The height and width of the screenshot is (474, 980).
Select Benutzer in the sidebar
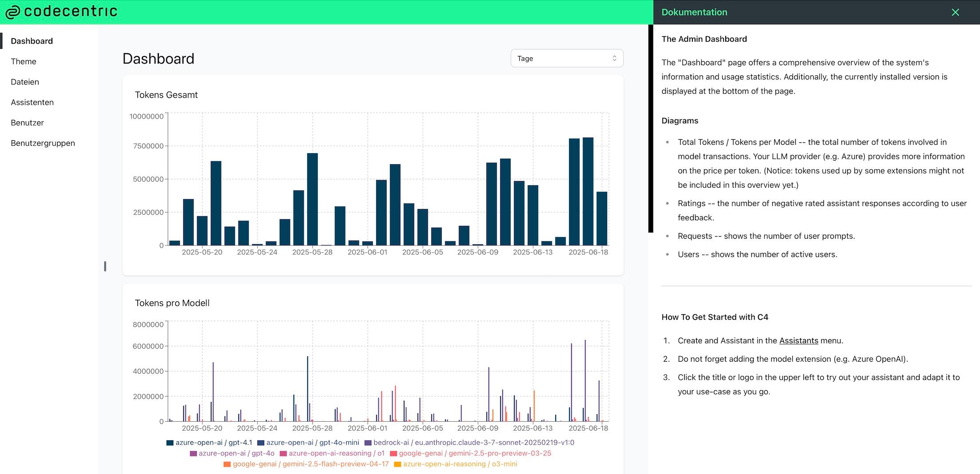[27, 122]
